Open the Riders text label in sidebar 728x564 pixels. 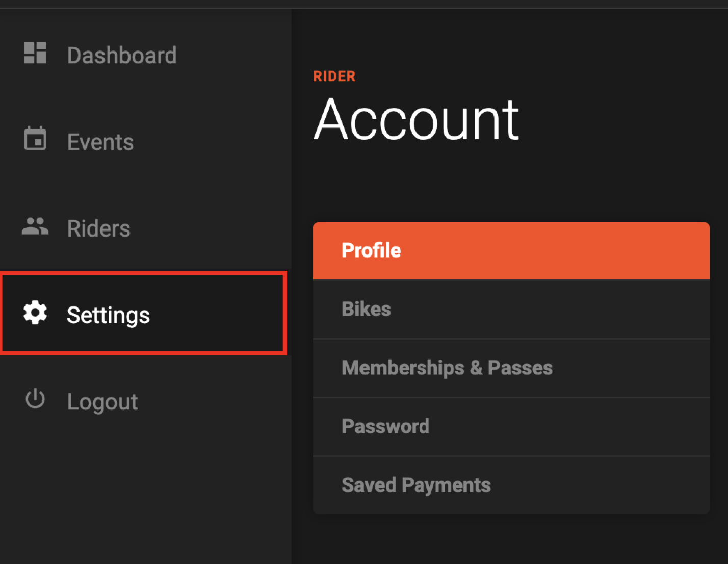click(99, 228)
